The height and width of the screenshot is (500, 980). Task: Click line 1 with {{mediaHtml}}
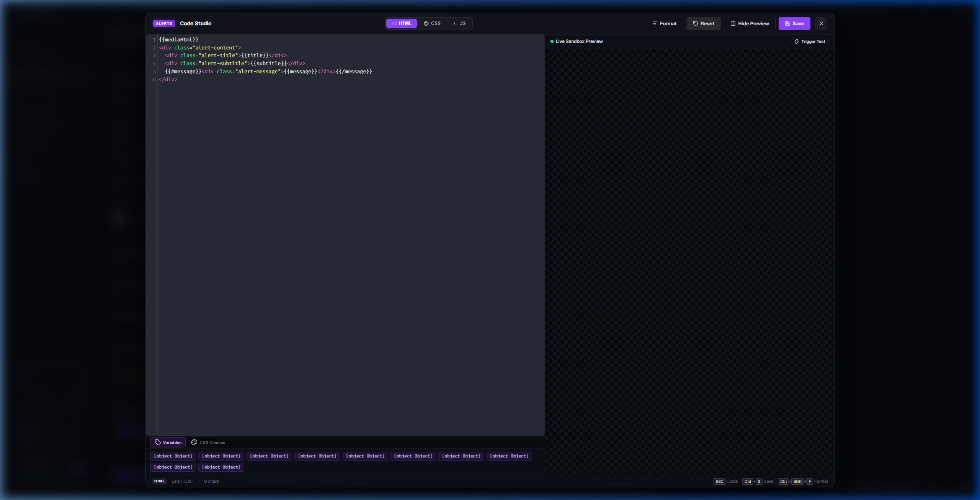[x=179, y=39]
